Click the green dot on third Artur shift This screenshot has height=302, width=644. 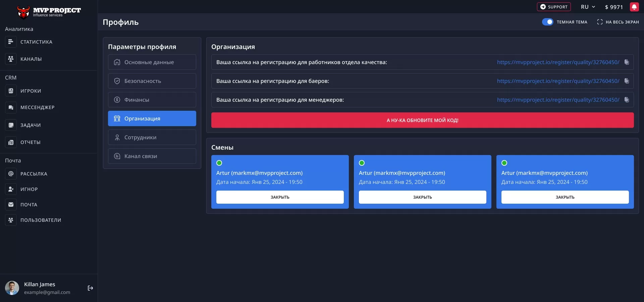click(x=504, y=163)
